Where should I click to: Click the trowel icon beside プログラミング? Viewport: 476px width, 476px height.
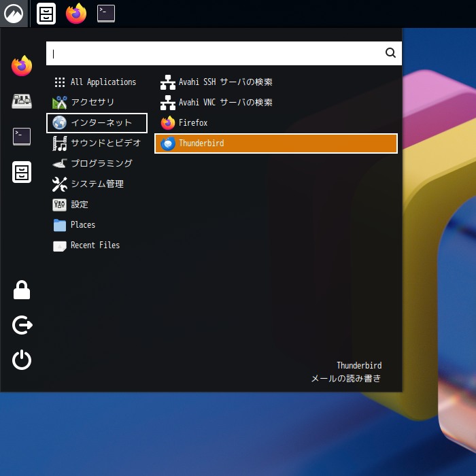tap(60, 164)
